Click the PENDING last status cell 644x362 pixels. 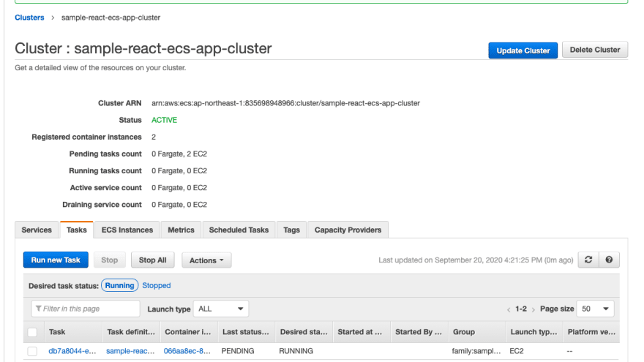point(238,351)
